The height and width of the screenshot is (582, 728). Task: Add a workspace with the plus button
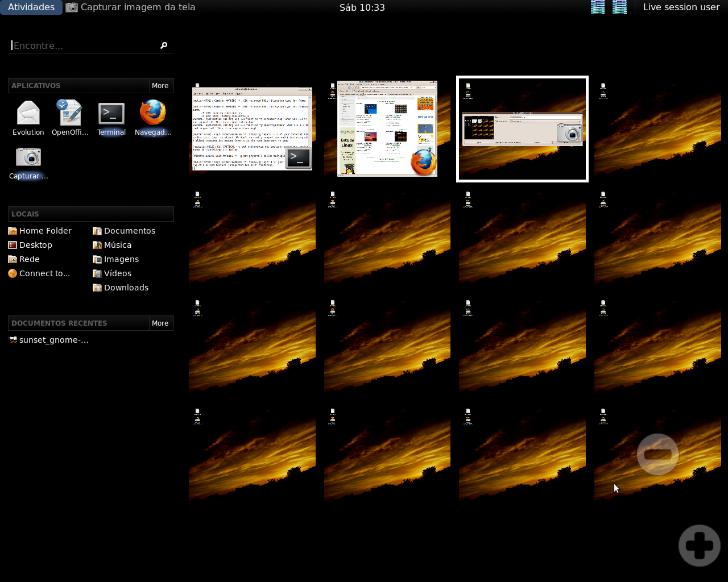700,546
